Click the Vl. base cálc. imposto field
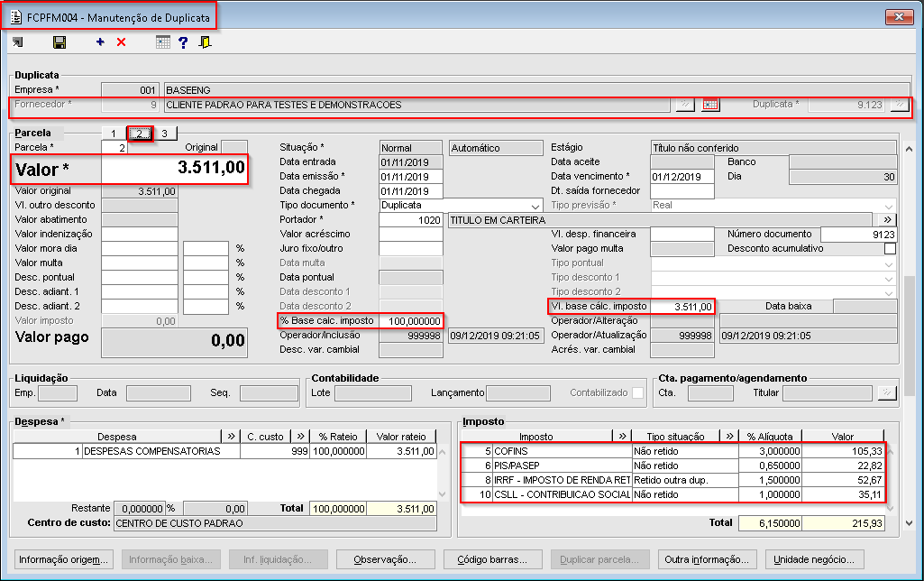The width and height of the screenshot is (924, 581). (682, 307)
